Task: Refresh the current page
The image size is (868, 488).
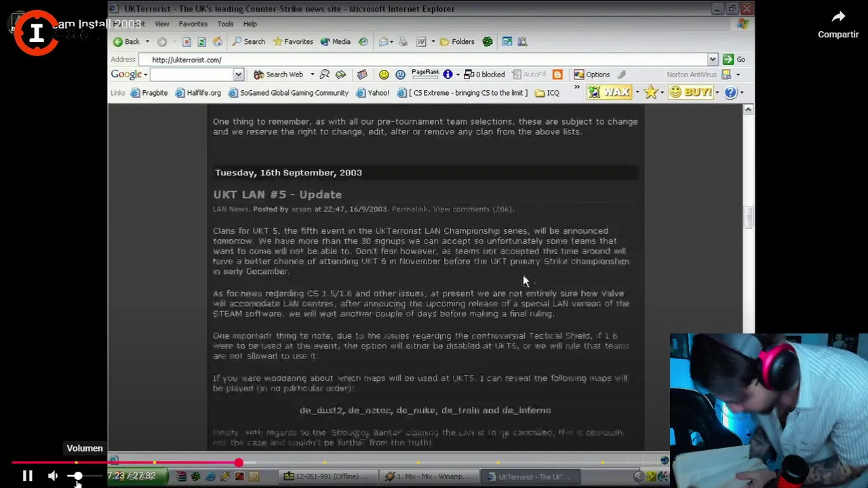Action: pos(201,42)
